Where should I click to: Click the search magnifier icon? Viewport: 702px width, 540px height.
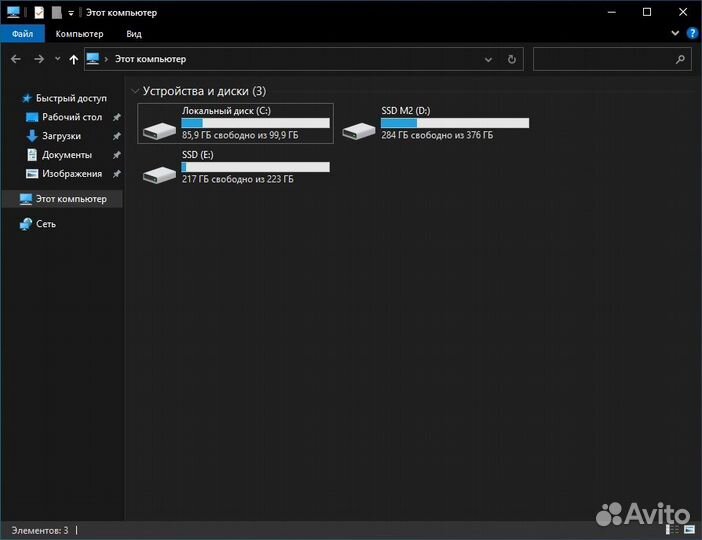click(x=681, y=59)
